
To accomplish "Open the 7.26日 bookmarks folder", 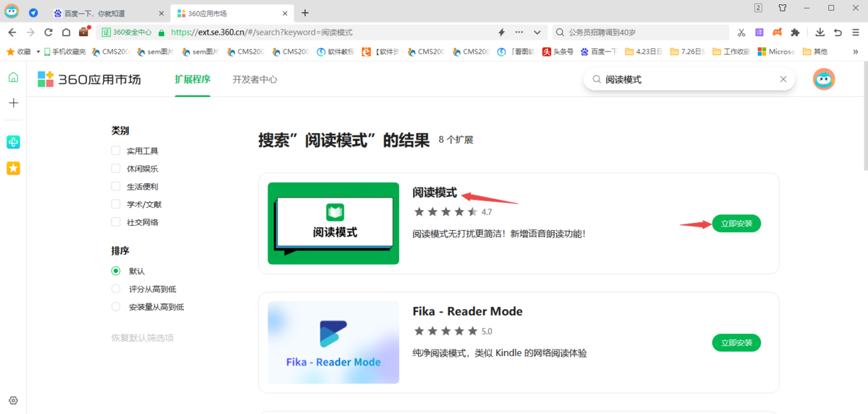I will click(688, 51).
